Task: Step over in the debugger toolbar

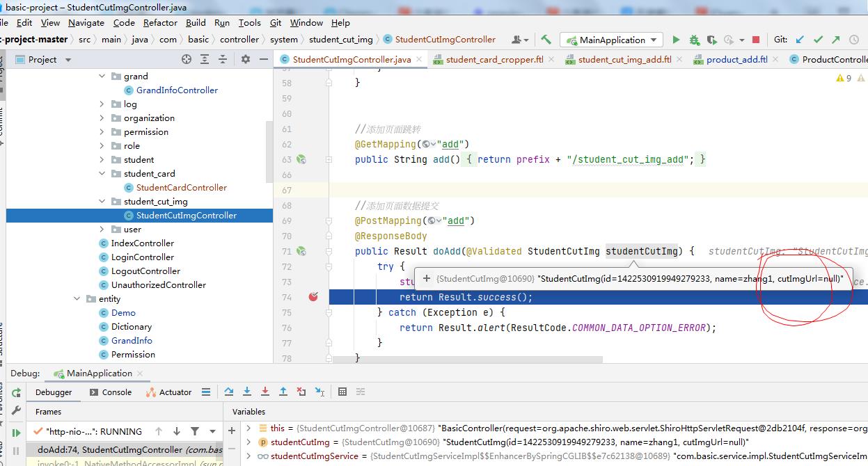Action: (x=229, y=392)
